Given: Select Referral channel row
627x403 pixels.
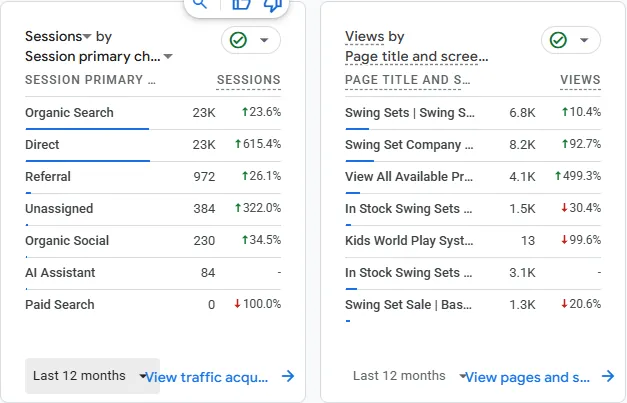Looking at the screenshot, I should pyautogui.click(x=153, y=177).
